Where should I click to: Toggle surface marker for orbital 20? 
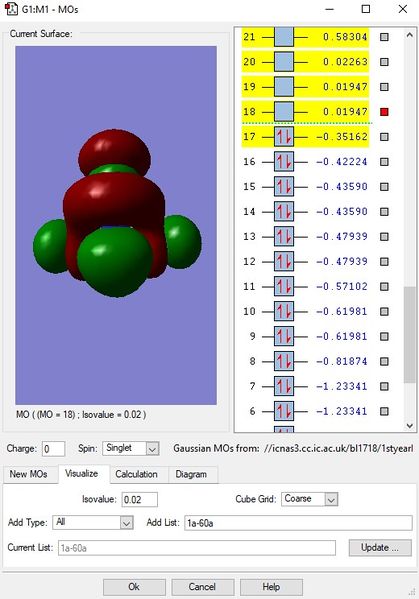coord(384,62)
